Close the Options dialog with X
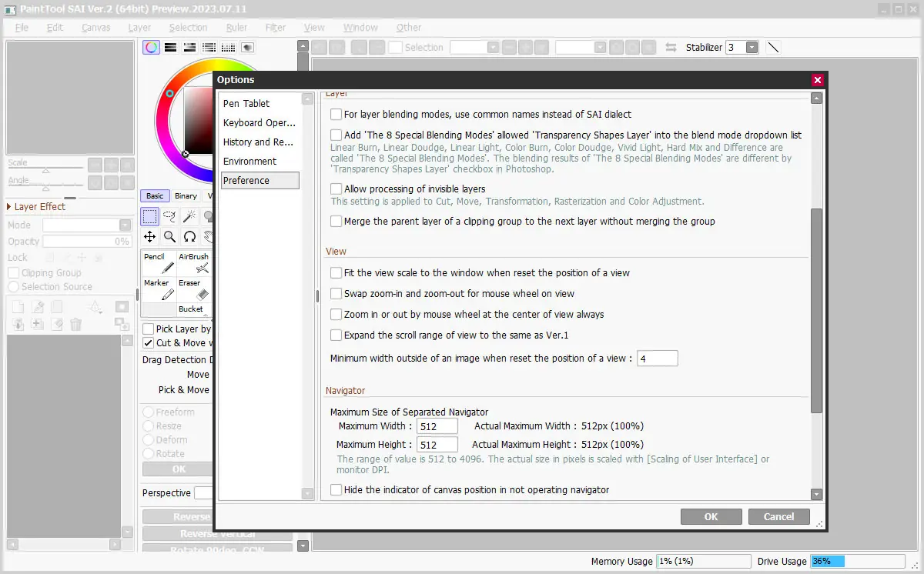This screenshot has width=924, height=574. pos(818,80)
